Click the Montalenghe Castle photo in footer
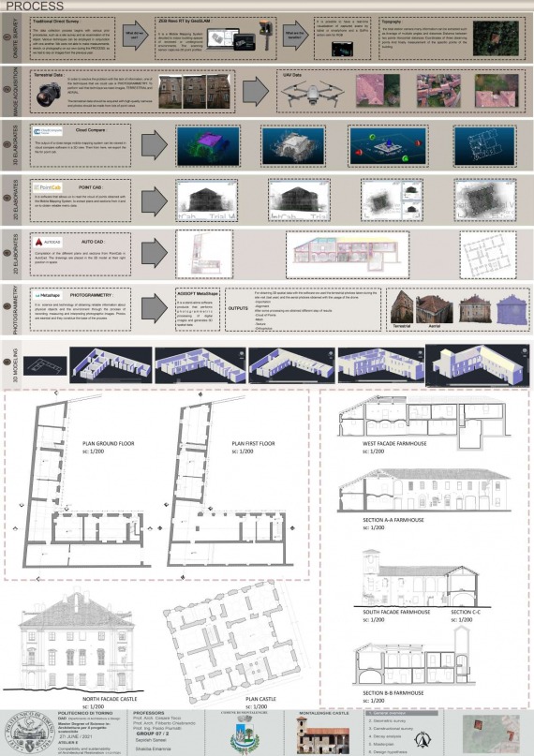534x756 pixels. (323, 734)
